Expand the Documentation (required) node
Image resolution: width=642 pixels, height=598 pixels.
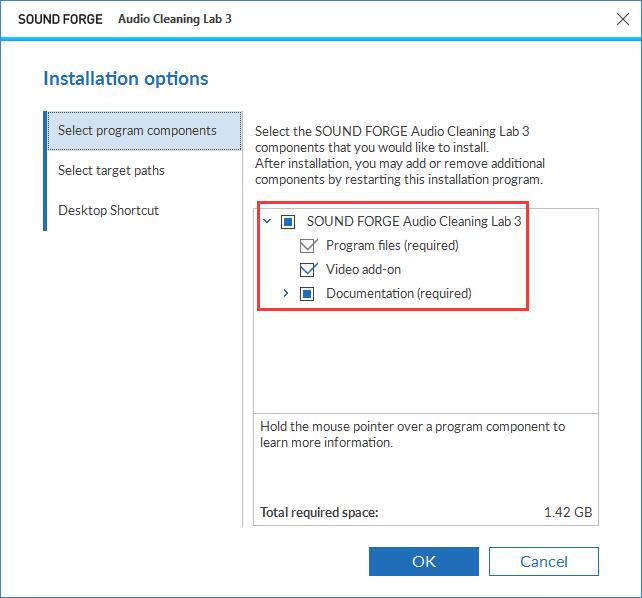click(286, 293)
